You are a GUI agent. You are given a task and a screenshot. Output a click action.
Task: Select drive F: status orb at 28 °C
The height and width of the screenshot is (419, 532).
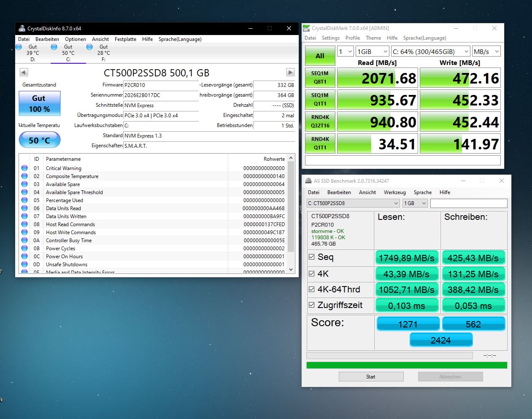pyautogui.click(x=89, y=47)
